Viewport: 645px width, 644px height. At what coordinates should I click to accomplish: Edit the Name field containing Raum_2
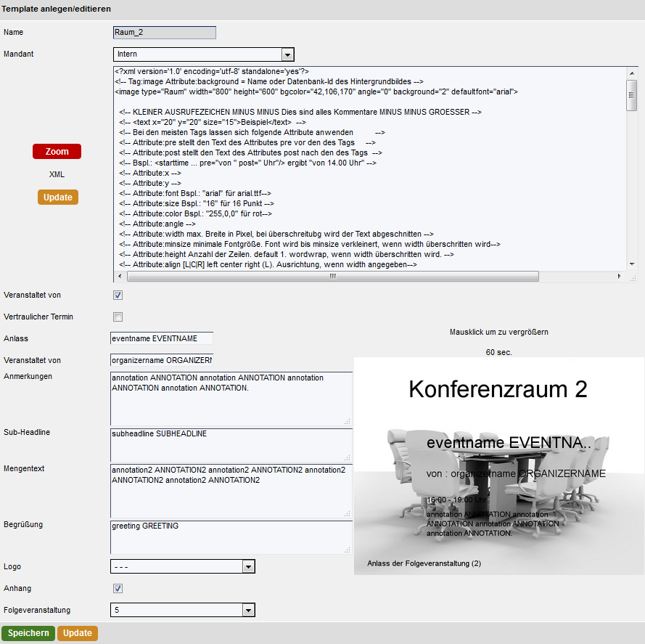tap(165, 33)
